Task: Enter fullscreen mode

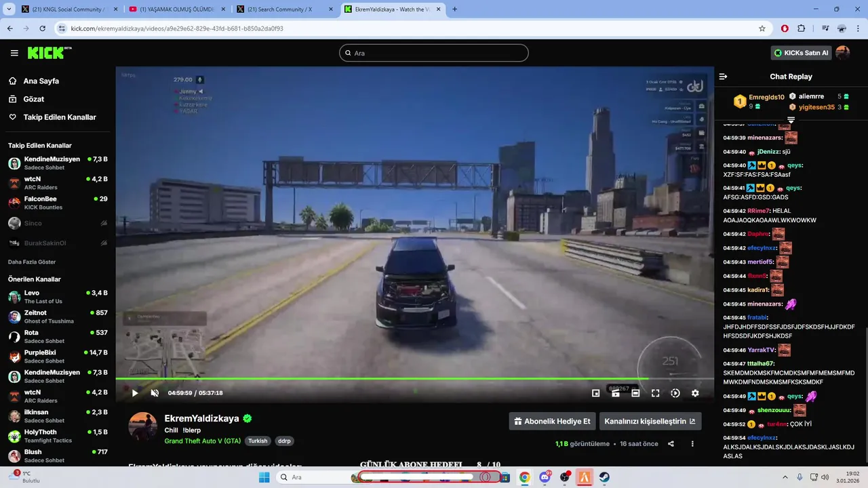Action: [x=655, y=393]
